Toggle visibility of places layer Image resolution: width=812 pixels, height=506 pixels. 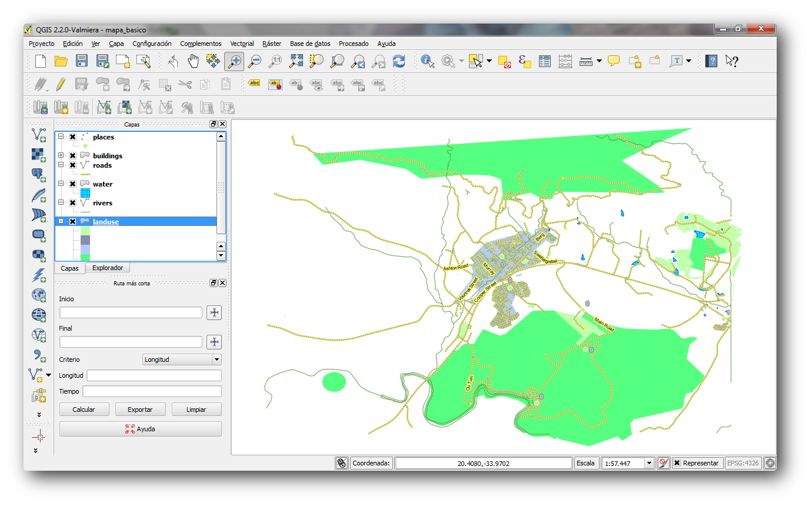[x=72, y=137]
